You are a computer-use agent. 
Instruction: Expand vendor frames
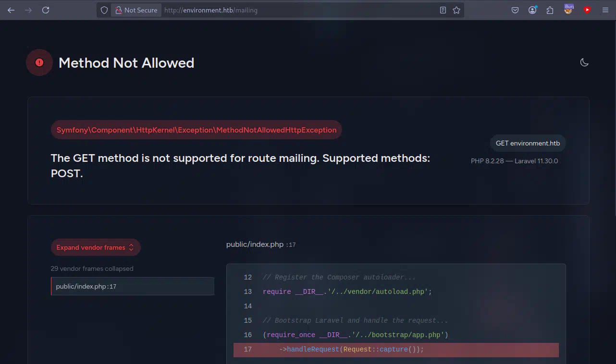coord(96,247)
